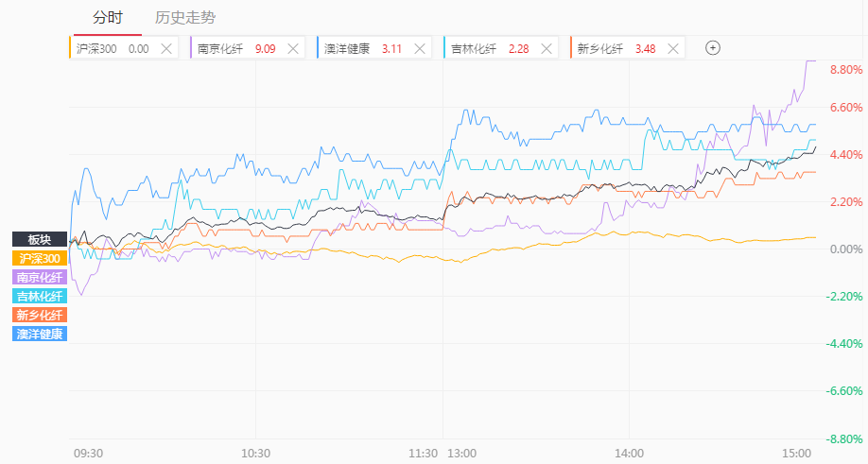Toggle the orange 沪深300 legend label
Image resolution: width=868 pixels, height=464 pixels.
[40, 258]
